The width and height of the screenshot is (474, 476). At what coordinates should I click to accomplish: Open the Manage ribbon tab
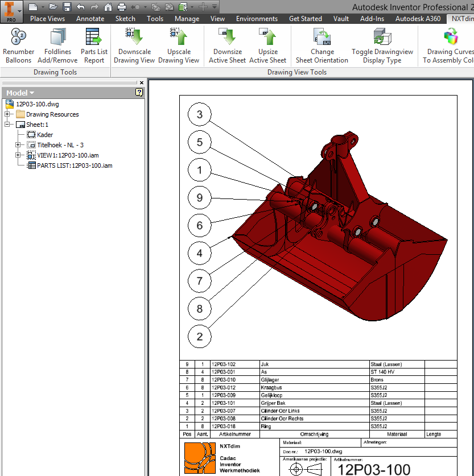tap(187, 19)
